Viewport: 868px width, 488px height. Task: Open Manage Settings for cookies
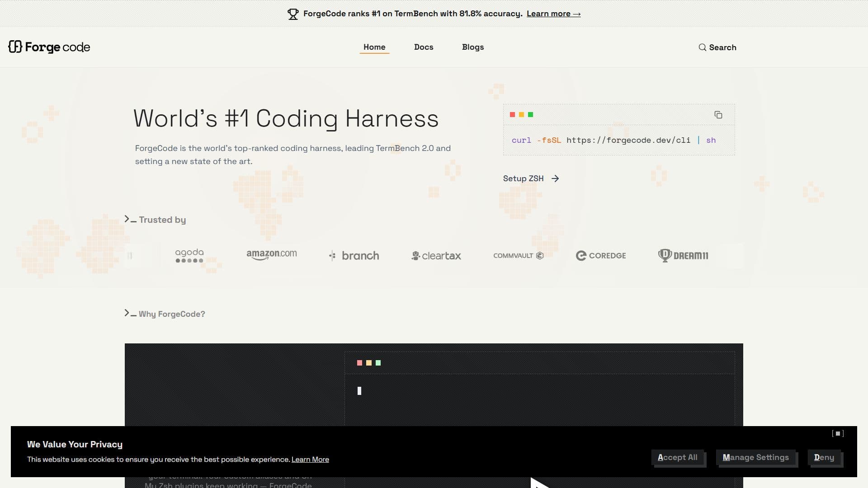coord(755,457)
